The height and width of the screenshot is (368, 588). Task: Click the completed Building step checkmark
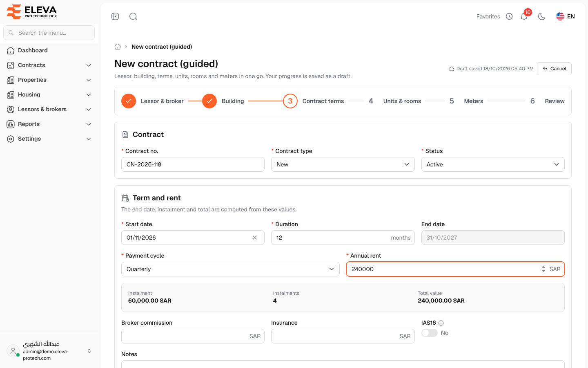point(209,101)
